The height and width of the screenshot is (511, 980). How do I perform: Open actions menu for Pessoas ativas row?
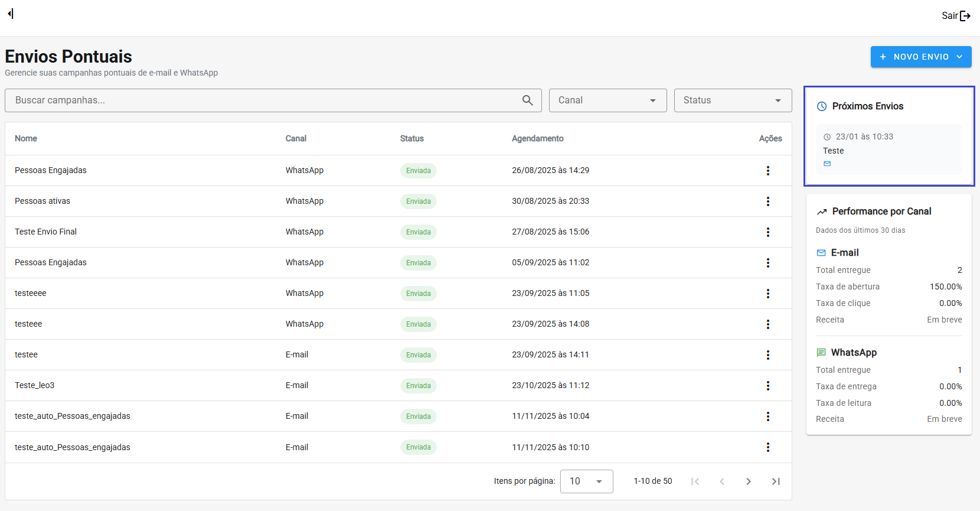(x=767, y=201)
